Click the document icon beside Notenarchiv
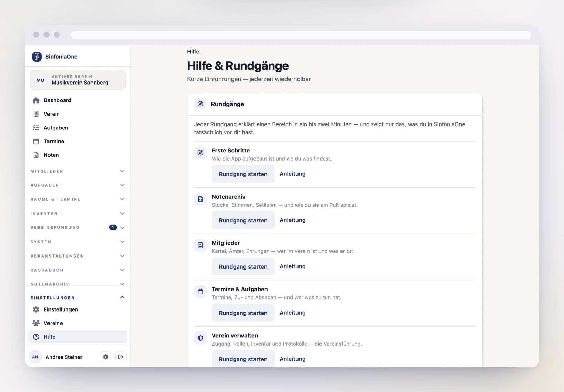 [200, 199]
